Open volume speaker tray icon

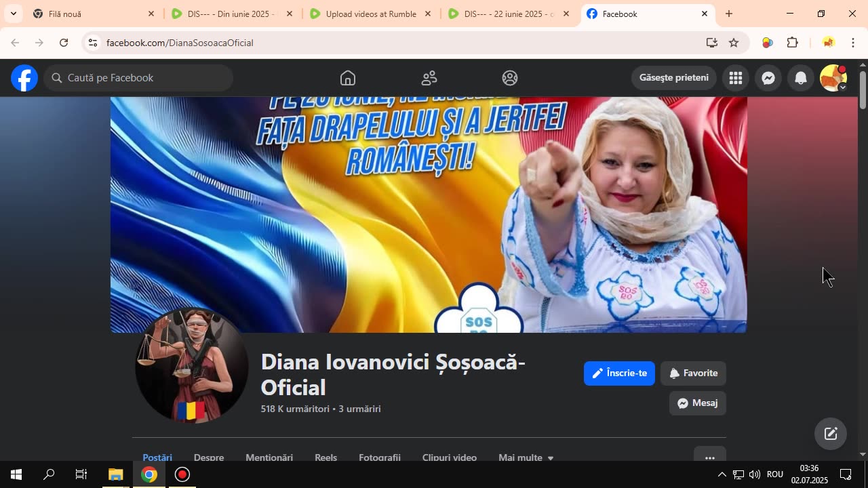click(x=754, y=474)
